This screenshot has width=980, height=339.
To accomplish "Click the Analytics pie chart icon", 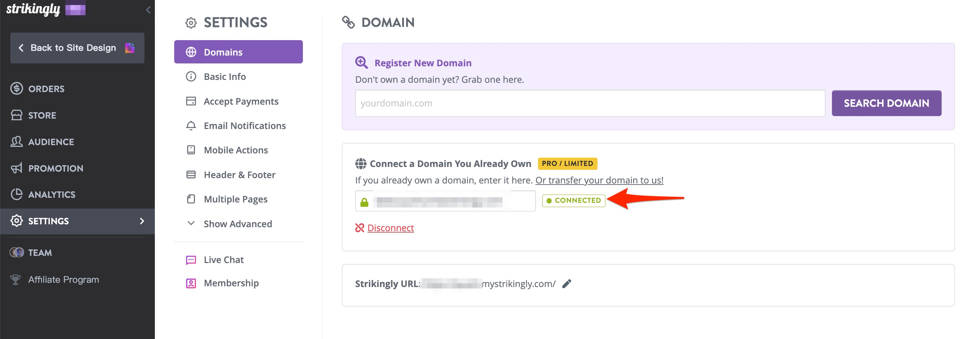I will tap(16, 195).
